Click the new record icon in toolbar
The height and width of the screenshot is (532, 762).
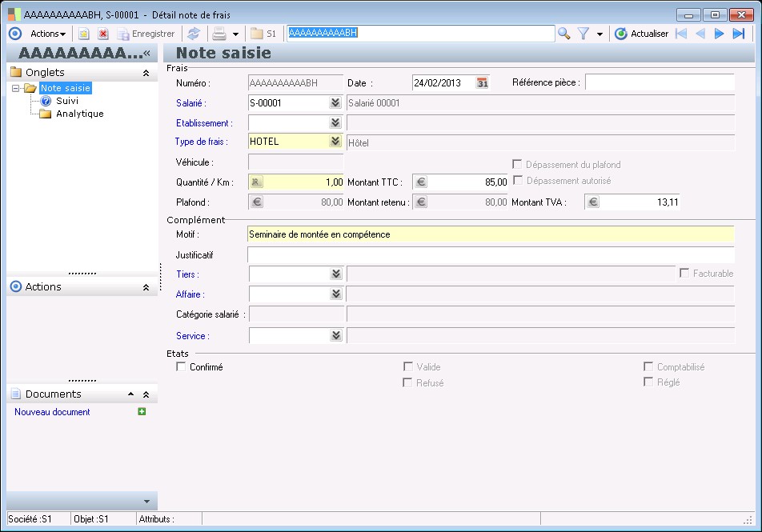click(x=83, y=34)
